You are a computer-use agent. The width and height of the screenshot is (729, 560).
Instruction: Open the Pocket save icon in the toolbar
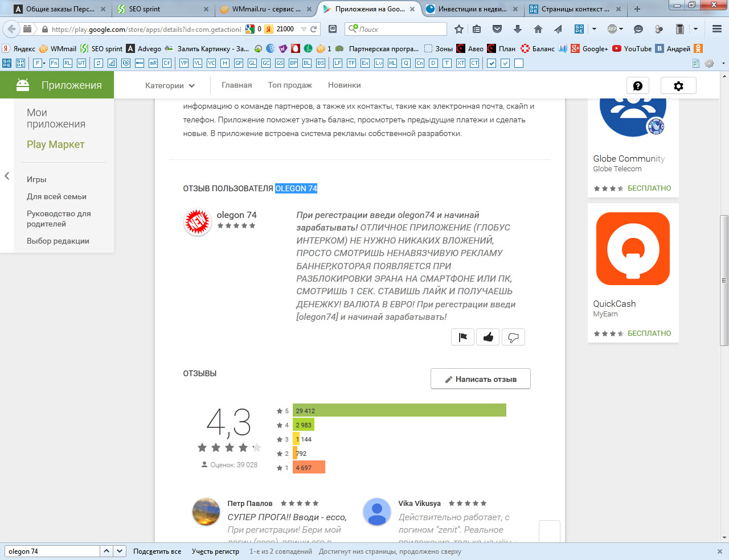497,29
